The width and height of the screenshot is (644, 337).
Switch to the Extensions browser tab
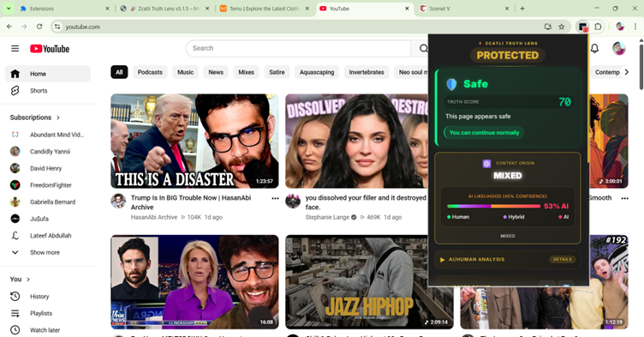[x=65, y=9]
